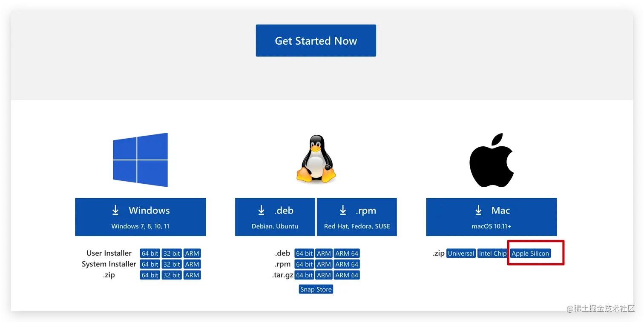The height and width of the screenshot is (322, 644).
Task: Select Linux .deb ARM link
Action: click(x=324, y=254)
